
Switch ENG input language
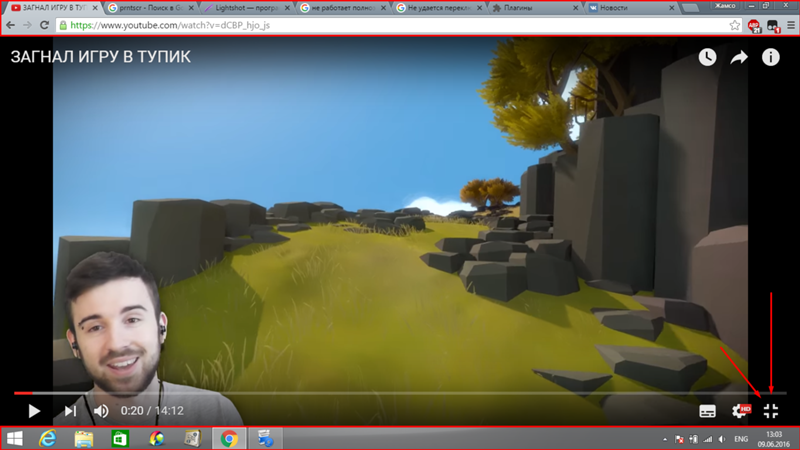click(741, 439)
